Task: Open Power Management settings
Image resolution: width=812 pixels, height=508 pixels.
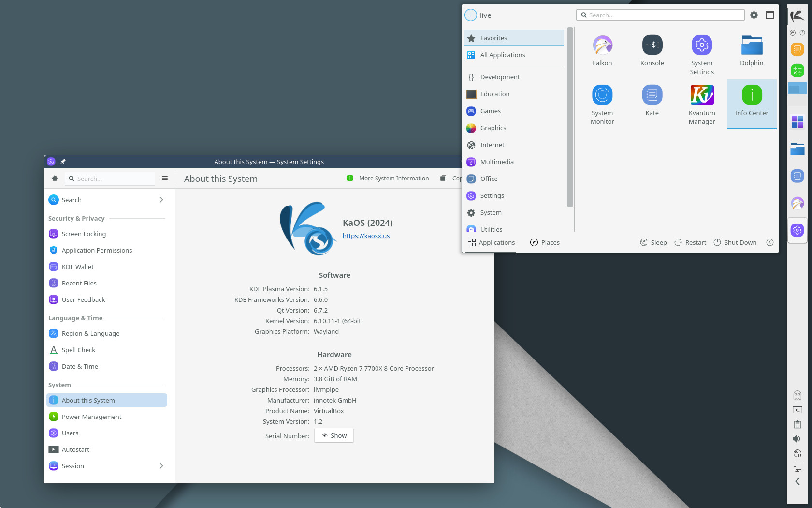Action: (x=107, y=417)
